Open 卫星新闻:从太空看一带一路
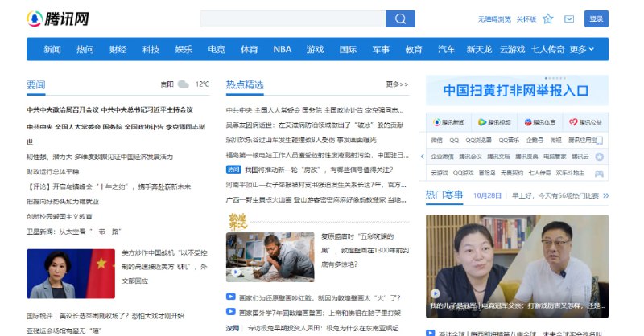 click(74, 232)
